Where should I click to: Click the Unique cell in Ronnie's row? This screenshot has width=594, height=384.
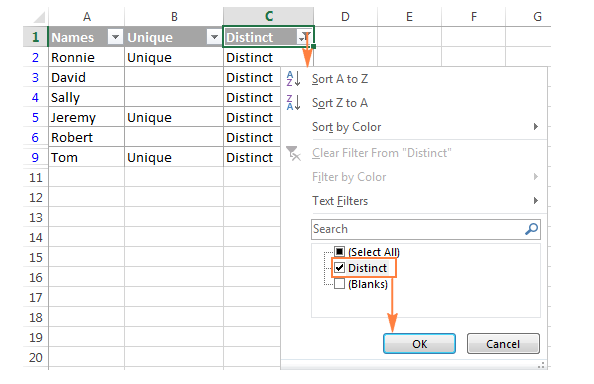[x=174, y=57]
